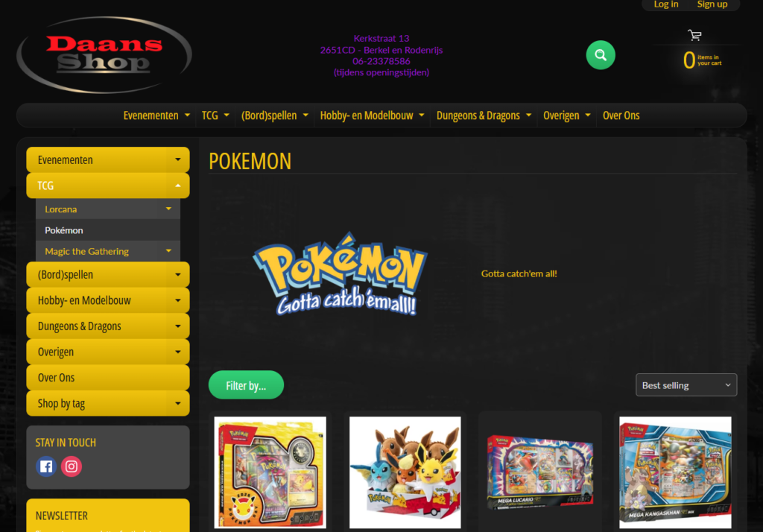Click the Log in link

(665, 4)
